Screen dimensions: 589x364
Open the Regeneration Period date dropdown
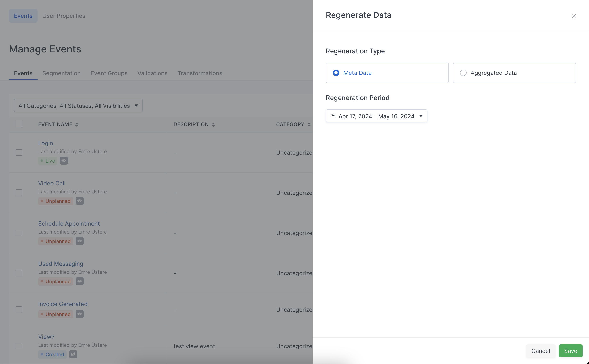(x=376, y=116)
